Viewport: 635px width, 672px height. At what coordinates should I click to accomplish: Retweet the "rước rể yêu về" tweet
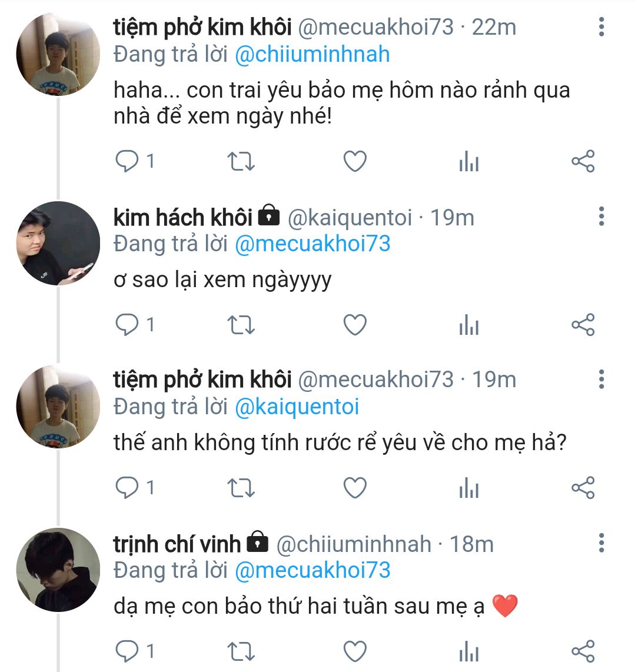241,488
